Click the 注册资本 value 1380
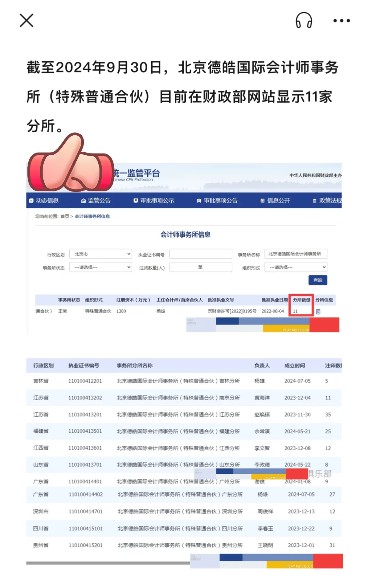Viewport: 368px width, 588px height. click(121, 311)
